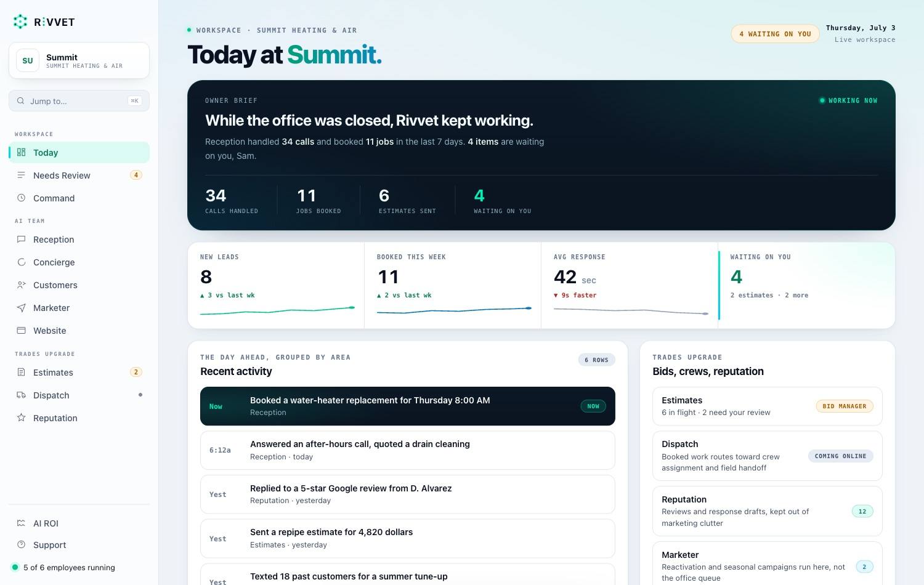Open the after-hours drain cleaning call row
Image resolution: width=924 pixels, height=585 pixels.
point(408,450)
